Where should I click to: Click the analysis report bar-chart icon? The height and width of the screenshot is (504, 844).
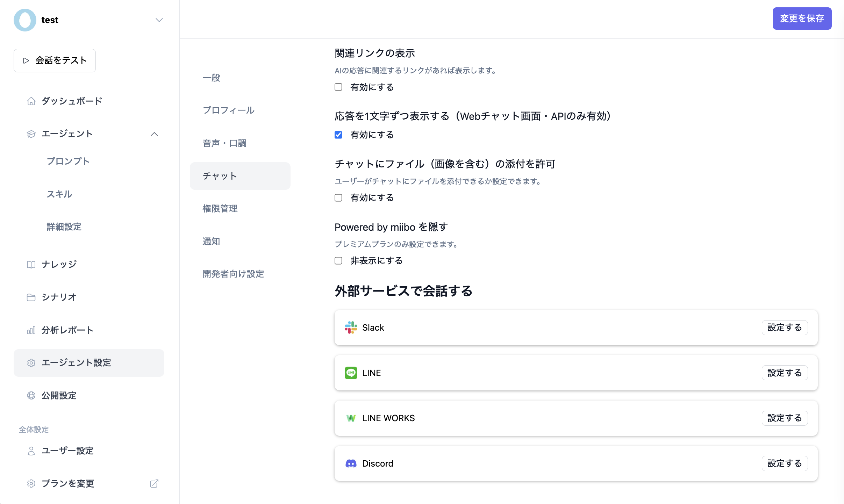coord(31,330)
